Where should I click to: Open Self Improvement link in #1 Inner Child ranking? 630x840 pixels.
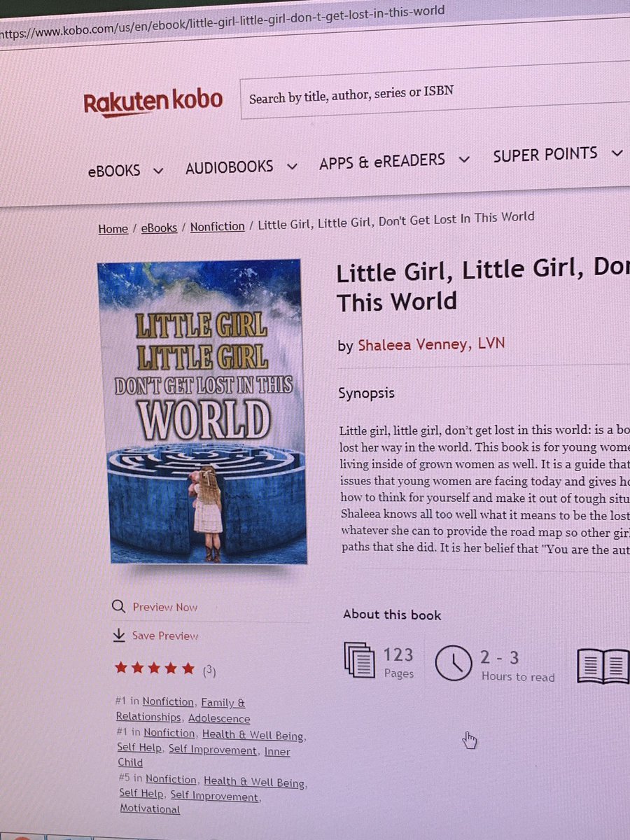point(213,750)
